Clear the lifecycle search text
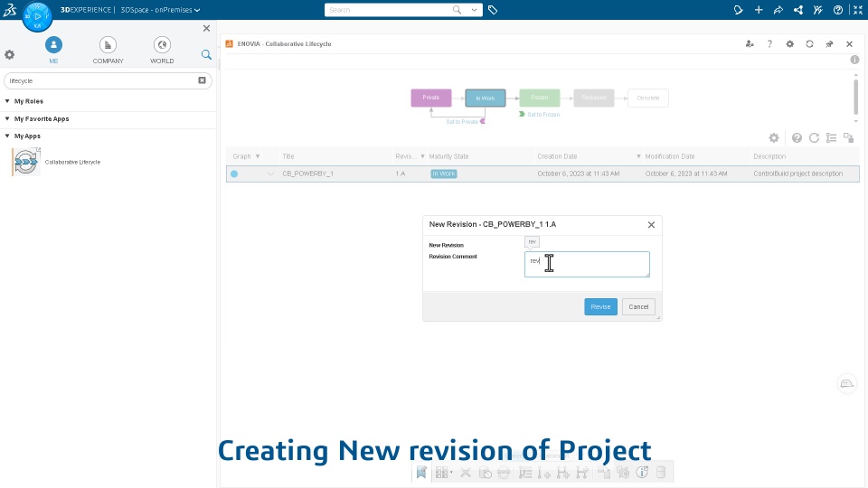 (x=202, y=80)
